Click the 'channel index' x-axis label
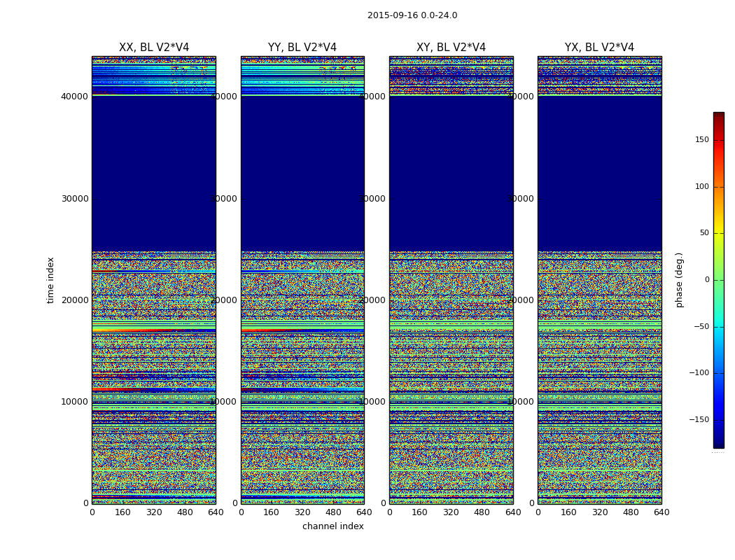 point(332,526)
